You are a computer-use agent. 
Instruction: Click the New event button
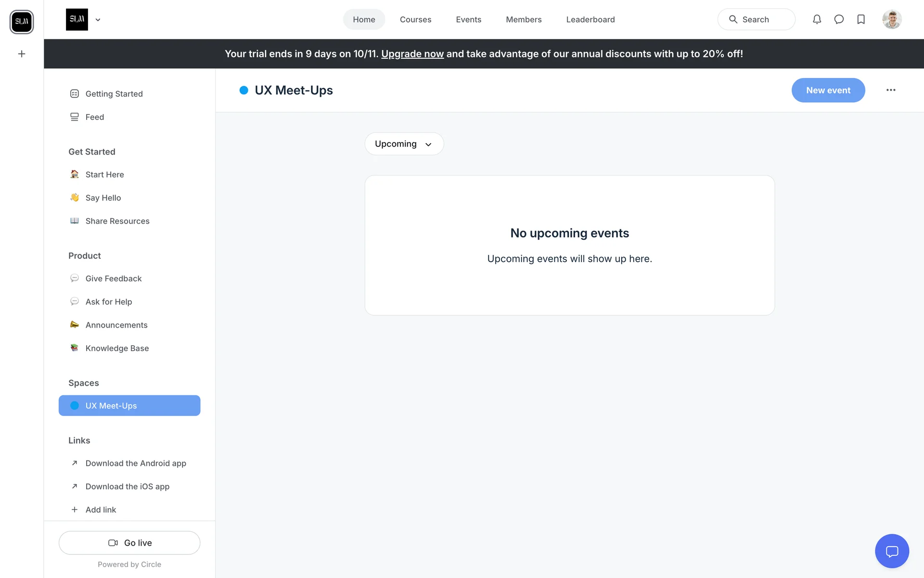(x=828, y=90)
